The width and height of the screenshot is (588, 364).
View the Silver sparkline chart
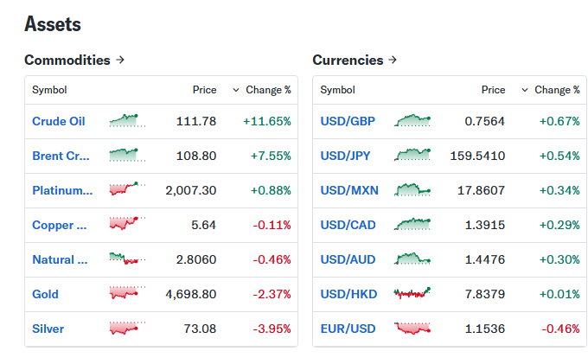tap(127, 329)
